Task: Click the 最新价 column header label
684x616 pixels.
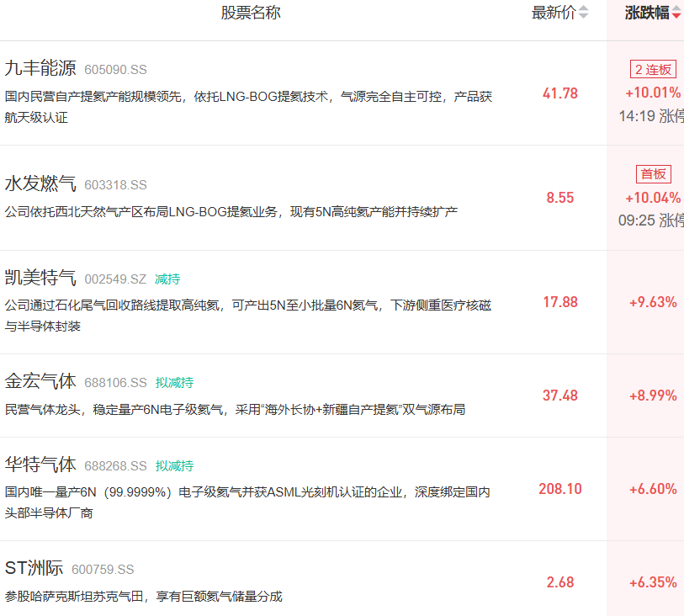Action: [x=554, y=13]
